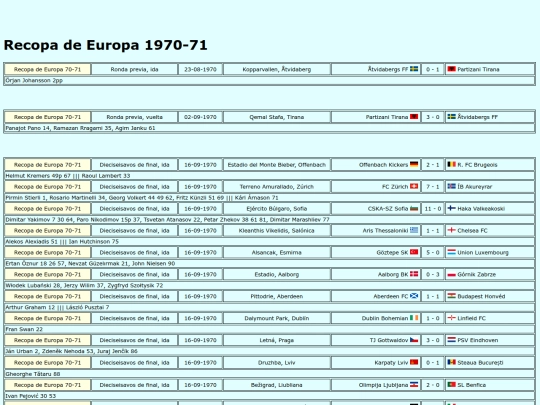Click Greek flag next to Aris Thessaloniki
Screen dimensions: 540x405
pyautogui.click(x=414, y=230)
